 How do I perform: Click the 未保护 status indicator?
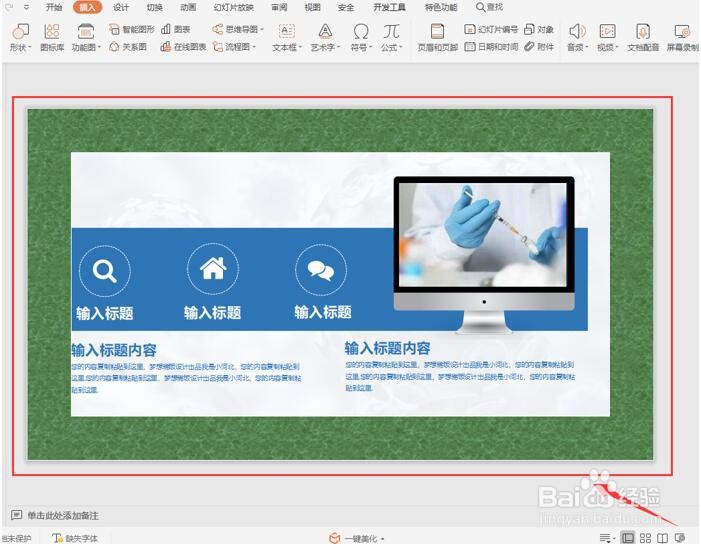[x=17, y=538]
